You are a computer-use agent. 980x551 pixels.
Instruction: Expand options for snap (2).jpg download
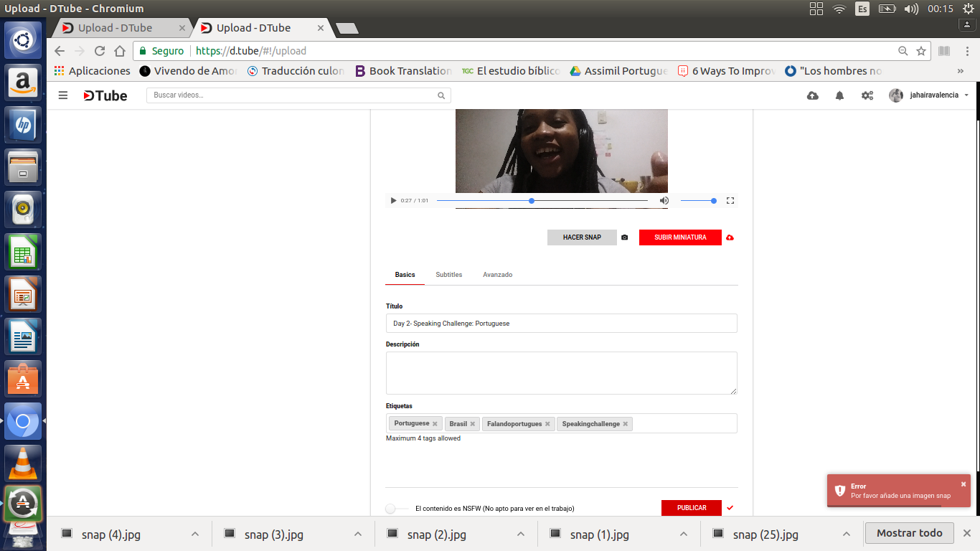(x=521, y=534)
